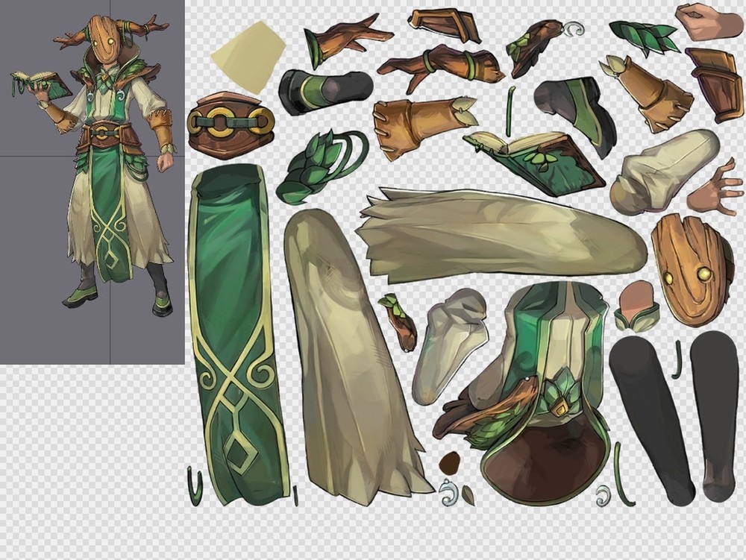
Task: Click the folded cream sleeve below the cloth
Action: 450,345
